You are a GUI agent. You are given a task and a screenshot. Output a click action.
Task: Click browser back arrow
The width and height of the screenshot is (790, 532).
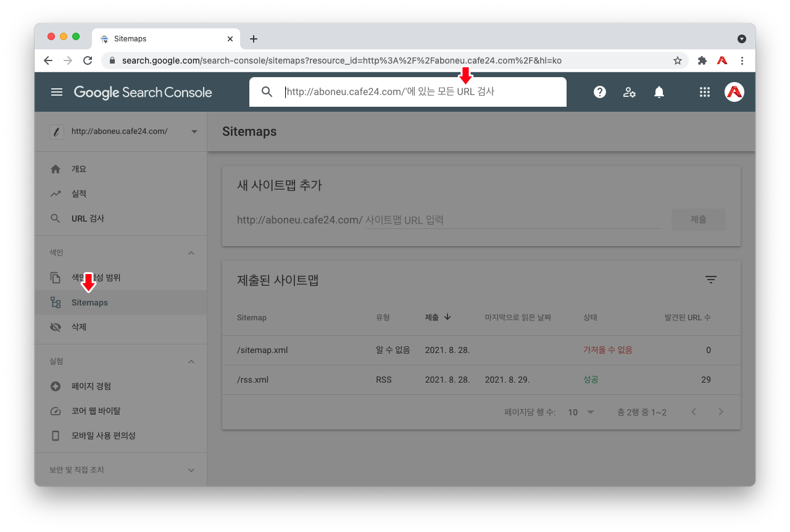[48, 60]
